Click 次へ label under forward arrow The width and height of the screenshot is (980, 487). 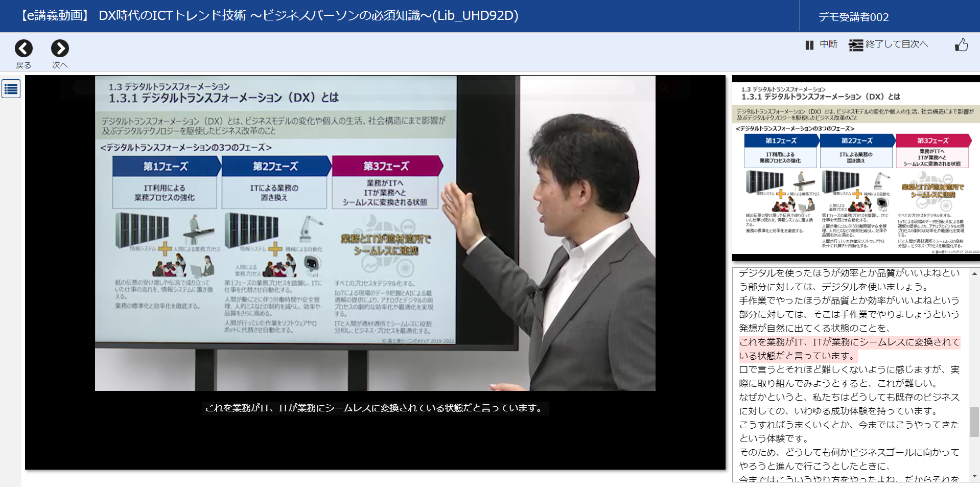tap(60, 65)
